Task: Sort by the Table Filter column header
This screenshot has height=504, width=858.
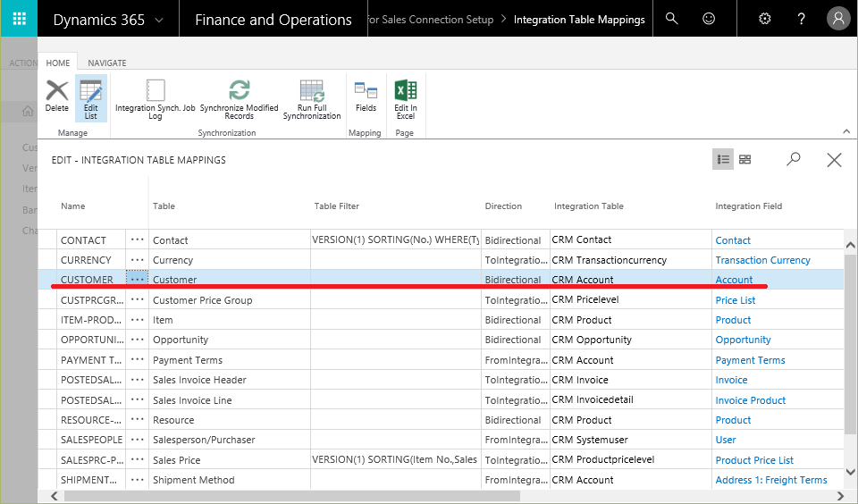Action: tap(337, 206)
